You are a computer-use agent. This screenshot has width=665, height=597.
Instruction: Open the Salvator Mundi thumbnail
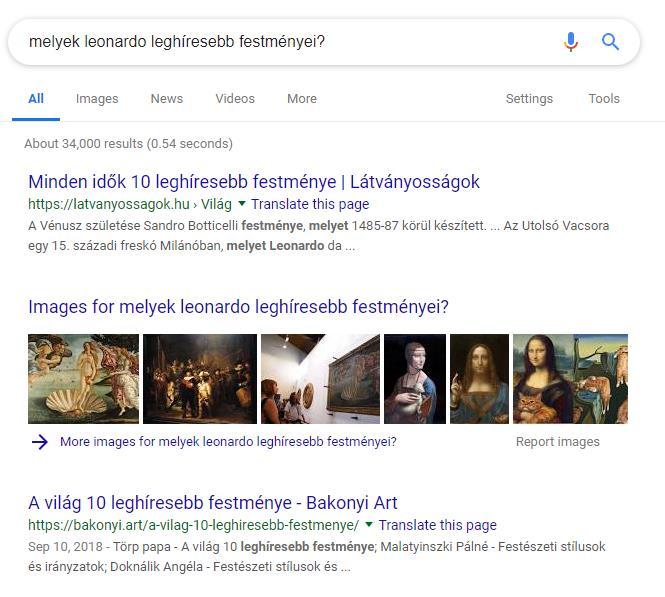(479, 379)
